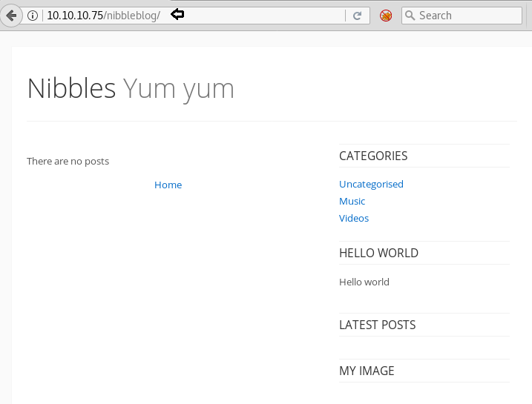This screenshot has width=532, height=404.
Task: Open the Uncategorised category link
Action: pyautogui.click(x=371, y=184)
